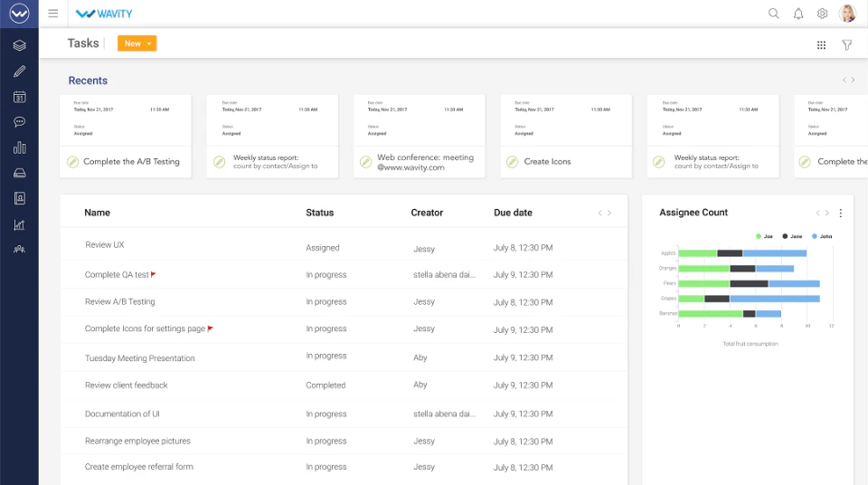The image size is (868, 485).
Task: Open the calendar sidebar icon
Action: click(x=19, y=97)
